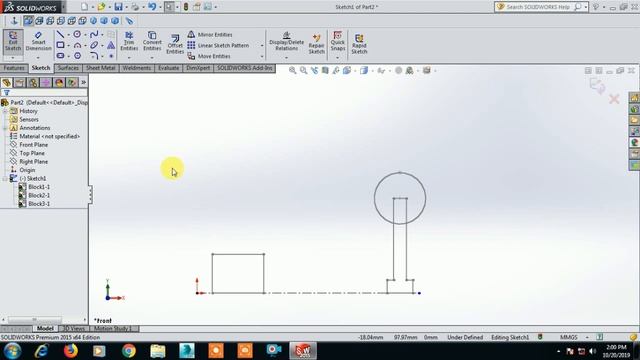The height and width of the screenshot is (360, 640).
Task: Open Chrome from the taskbar
Action: click(x=129, y=351)
